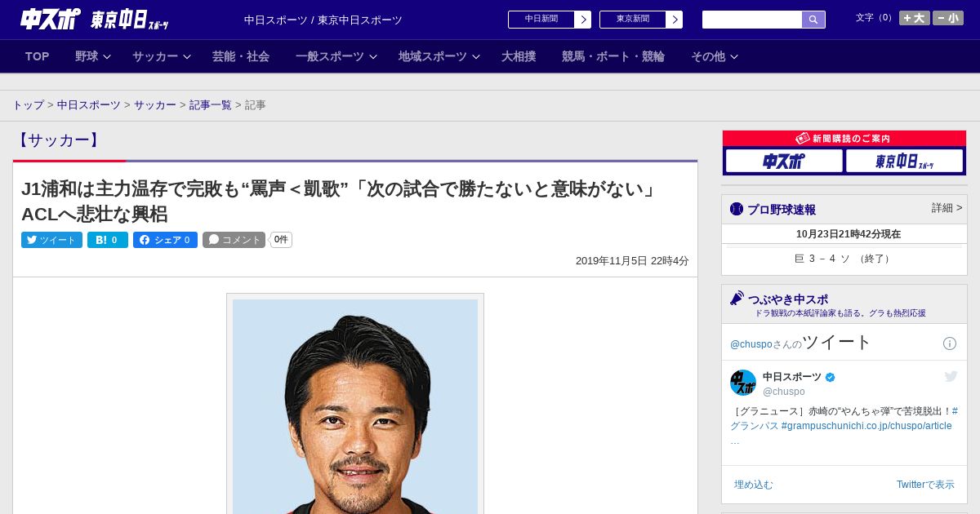Image resolution: width=980 pixels, height=514 pixels.
Task: Click the player portrait photo
Action: 355,406
